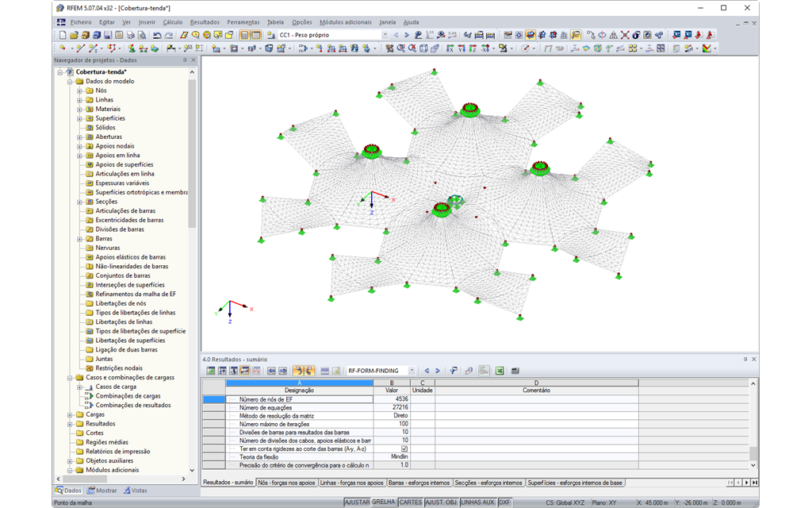Screen dimensions: 812x508
Task: Open the Ficheiro menu
Action: tap(81, 22)
